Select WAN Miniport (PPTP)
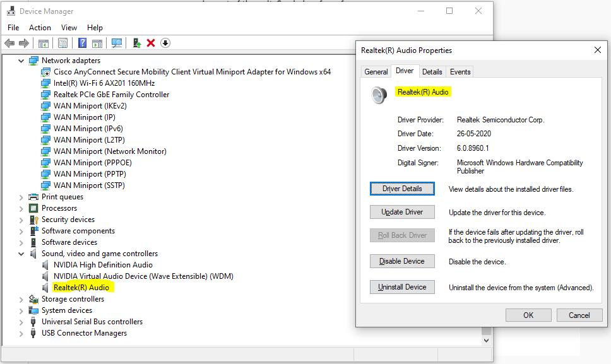The width and height of the screenshot is (611, 364). coord(90,174)
